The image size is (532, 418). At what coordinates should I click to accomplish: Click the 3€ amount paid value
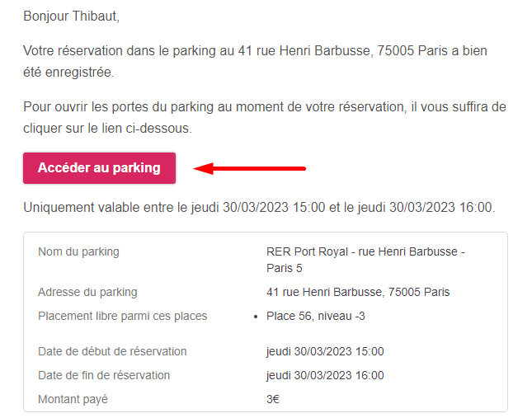point(273,399)
